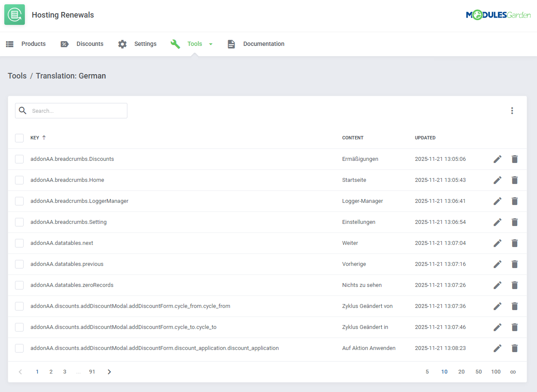Check the select-all checkbox in the header
Viewport: 537px width, 392px height.
pos(19,138)
